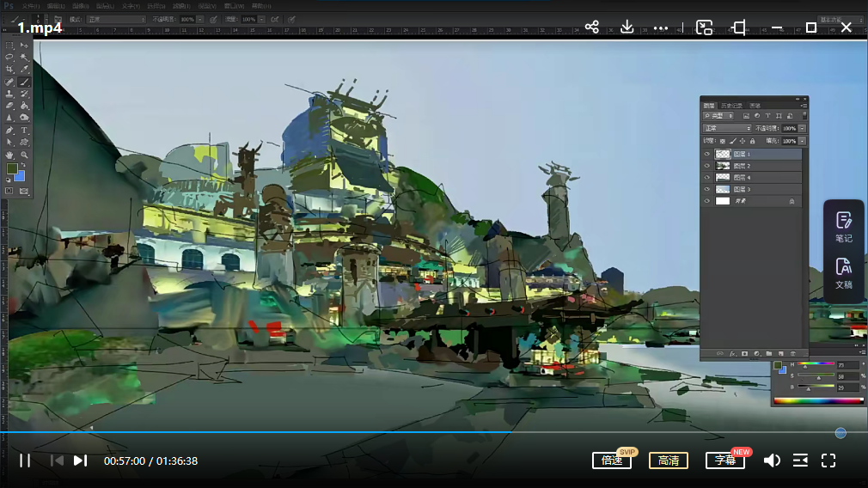Open the video player more options menu
Image resolution: width=868 pixels, height=488 pixels.
point(660,27)
